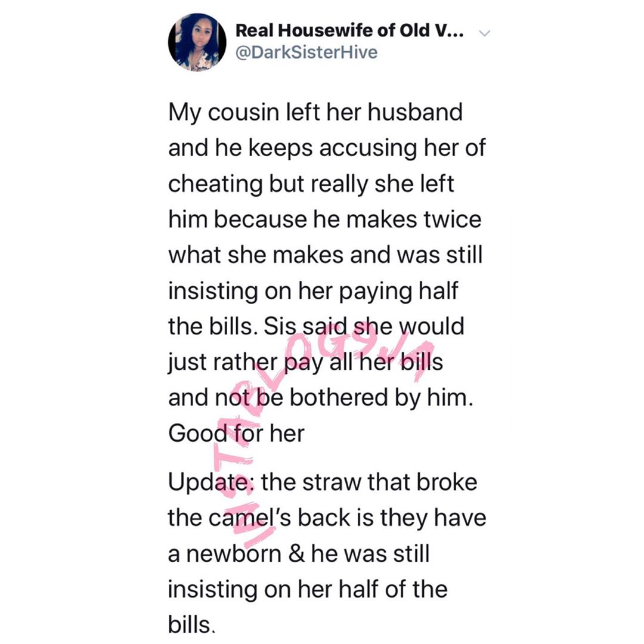This screenshot has width=644, height=644.
Task: Click the @DarkSisterHive handle
Action: (x=306, y=53)
